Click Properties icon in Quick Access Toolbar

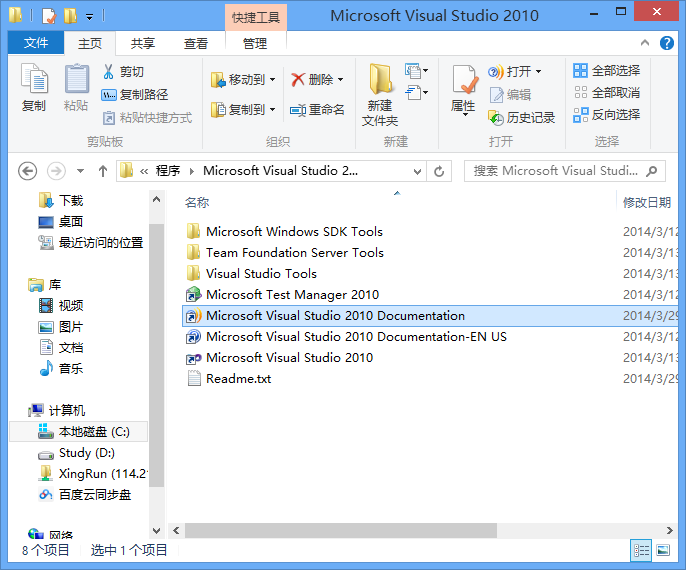[x=49, y=16]
